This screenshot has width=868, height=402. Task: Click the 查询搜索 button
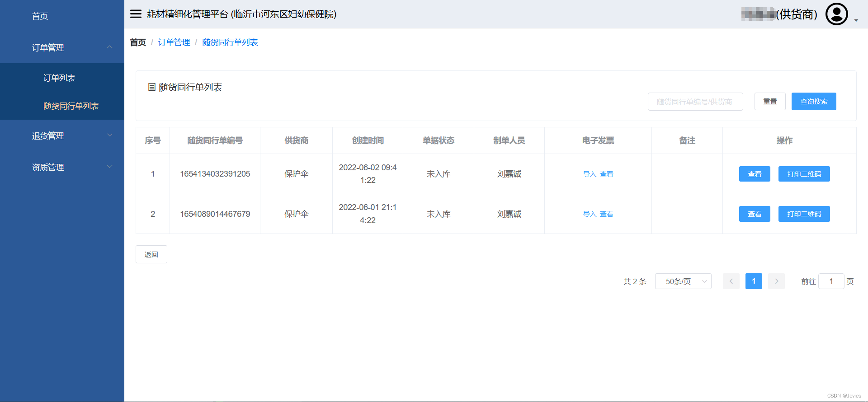click(x=814, y=102)
